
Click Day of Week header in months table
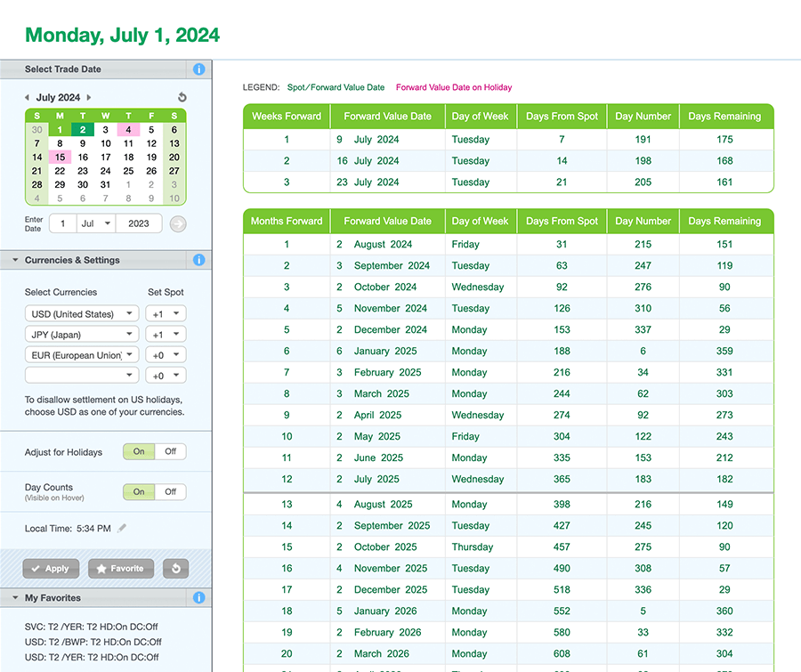pos(481,222)
